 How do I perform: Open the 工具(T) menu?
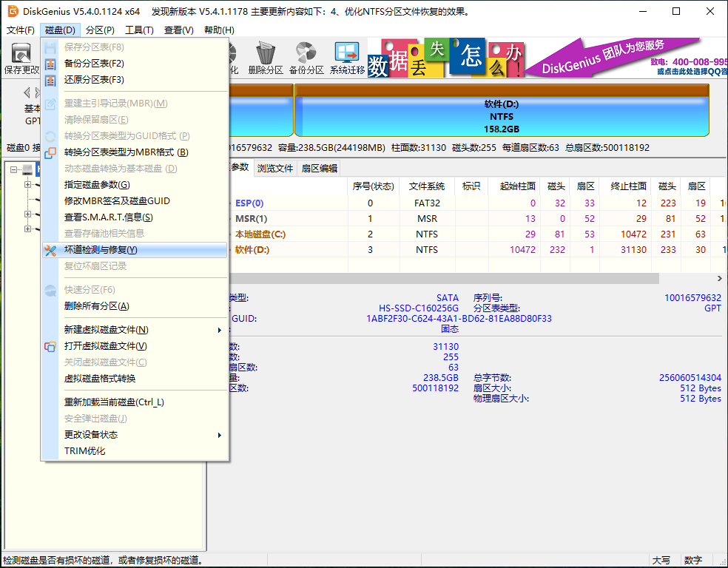click(x=138, y=30)
